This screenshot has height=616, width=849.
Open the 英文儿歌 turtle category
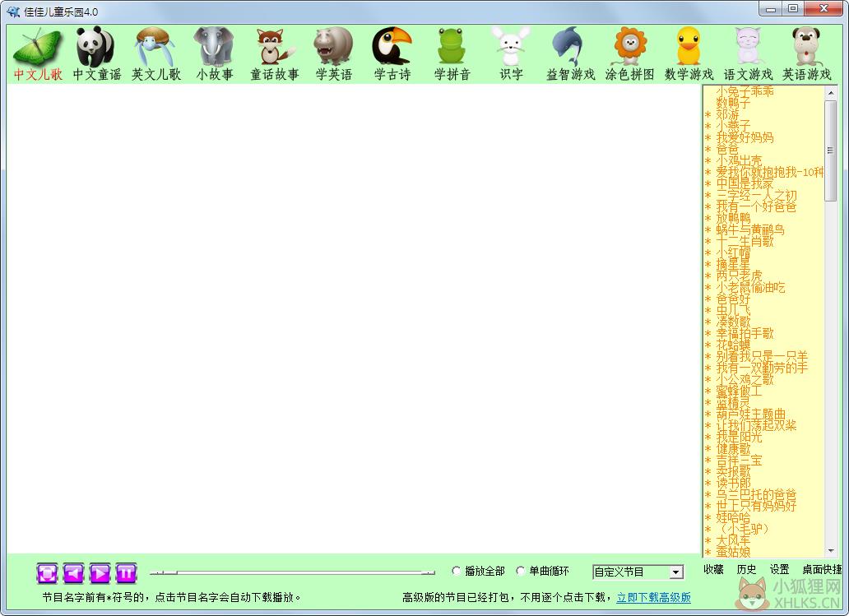click(x=156, y=54)
